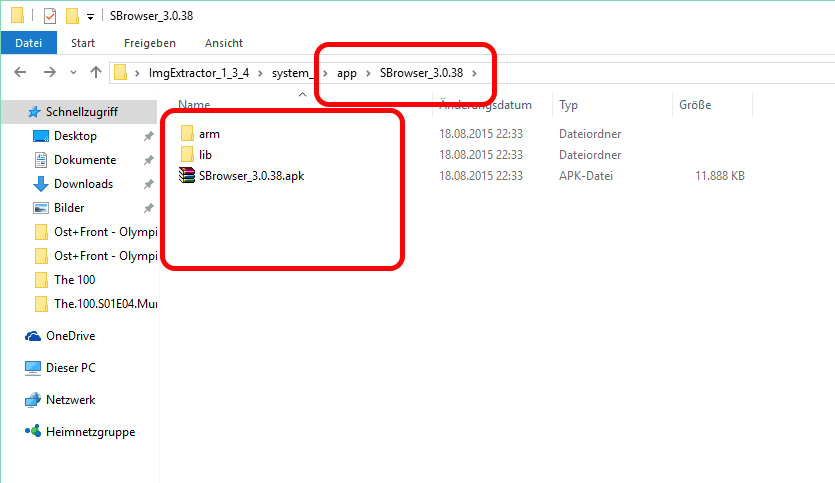Open Heimnetzgruppe in the navigation pane
This screenshot has height=483, width=835.
pos(91,432)
